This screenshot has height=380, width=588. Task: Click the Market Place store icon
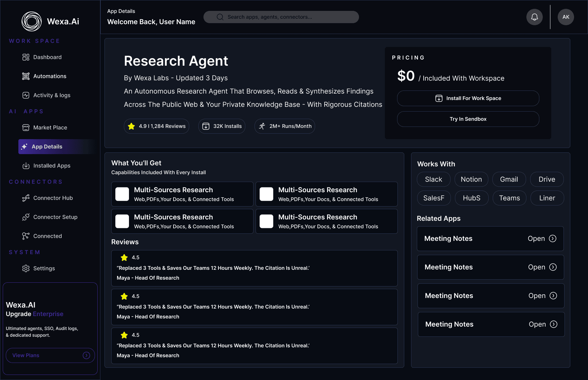[26, 128]
